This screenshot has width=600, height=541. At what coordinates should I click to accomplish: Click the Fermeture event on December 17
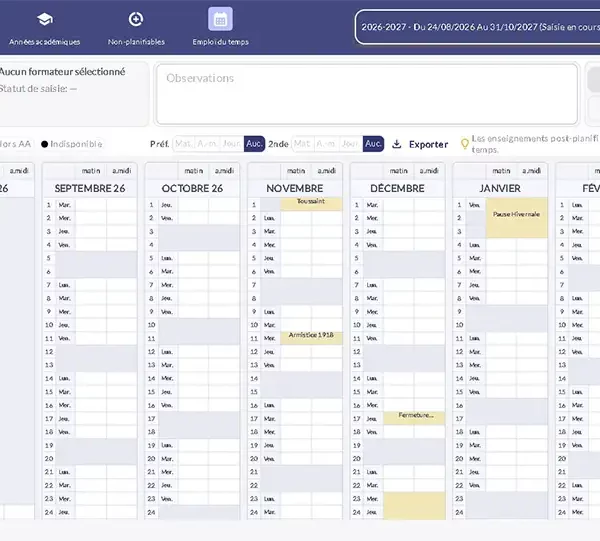pos(414,418)
